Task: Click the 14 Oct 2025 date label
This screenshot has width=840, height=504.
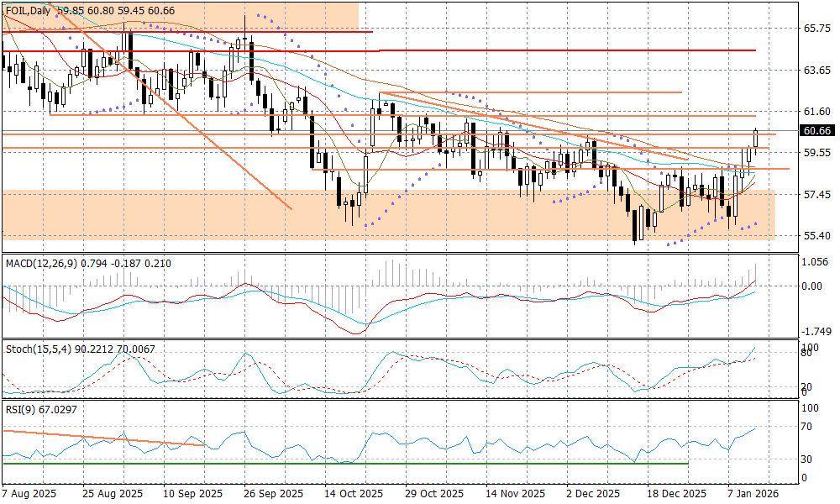Action: click(x=353, y=494)
